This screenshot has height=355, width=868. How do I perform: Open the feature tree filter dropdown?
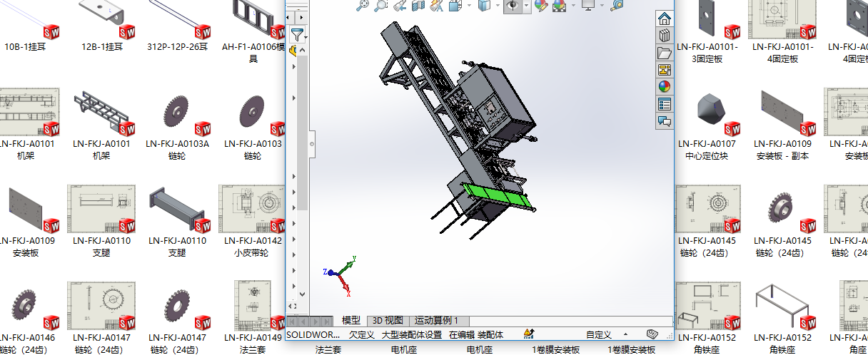tap(298, 34)
